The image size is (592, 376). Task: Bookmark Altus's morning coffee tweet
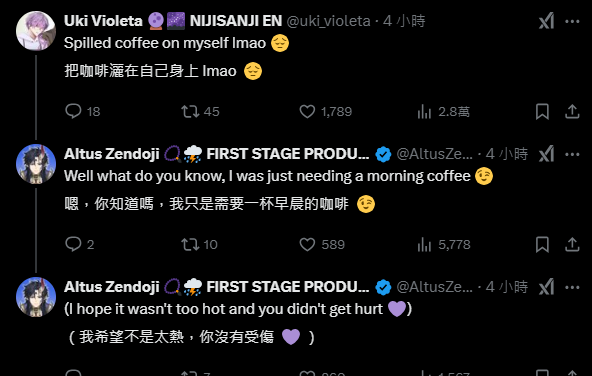coord(542,244)
